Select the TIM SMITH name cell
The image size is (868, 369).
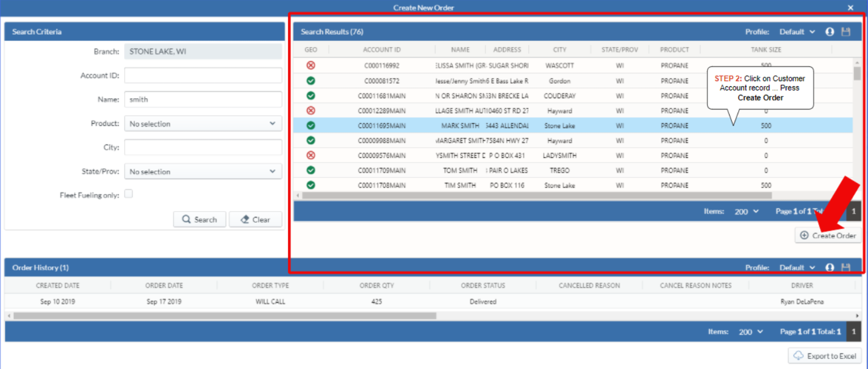click(460, 185)
